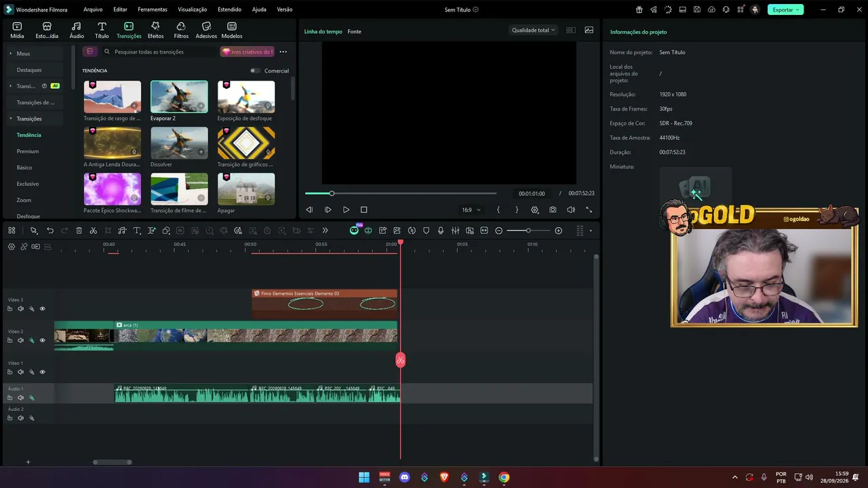Select the Premium transitions category

tap(28, 151)
